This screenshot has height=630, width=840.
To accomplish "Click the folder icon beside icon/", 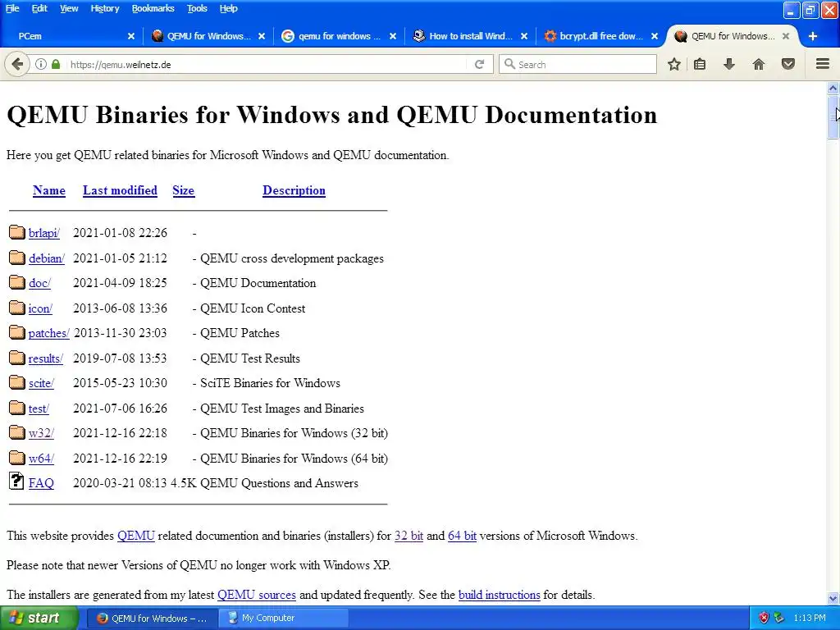I will click(x=17, y=308).
